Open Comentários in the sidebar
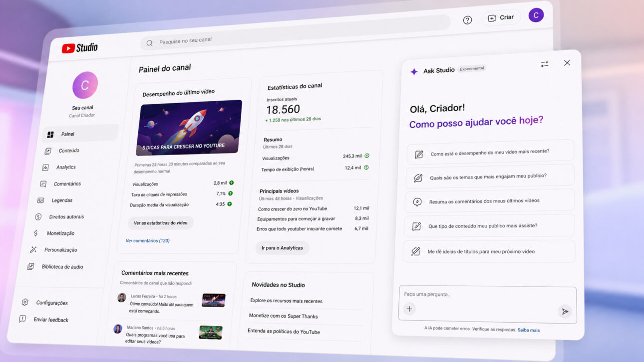Image resolution: width=644 pixels, height=362 pixels. point(67,183)
